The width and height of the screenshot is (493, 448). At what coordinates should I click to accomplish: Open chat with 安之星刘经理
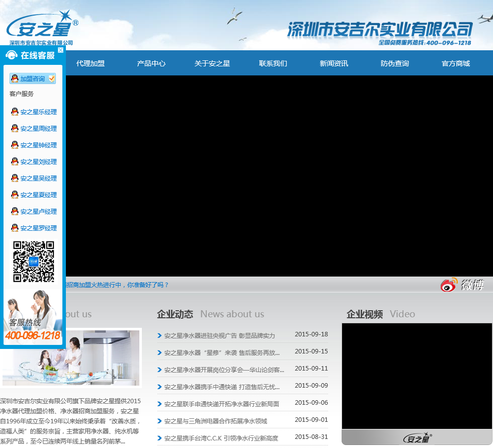click(39, 162)
